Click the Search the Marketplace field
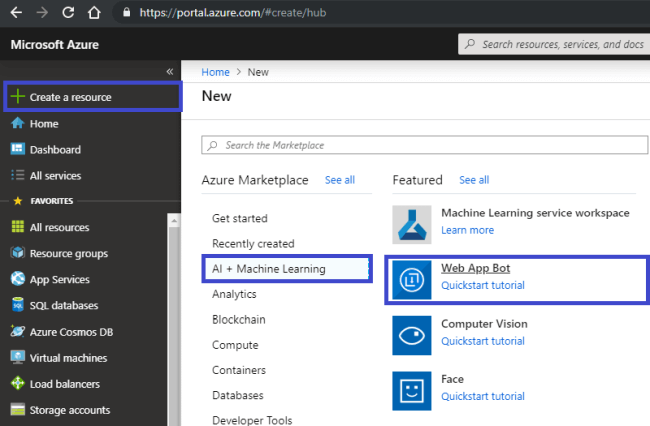 point(424,145)
